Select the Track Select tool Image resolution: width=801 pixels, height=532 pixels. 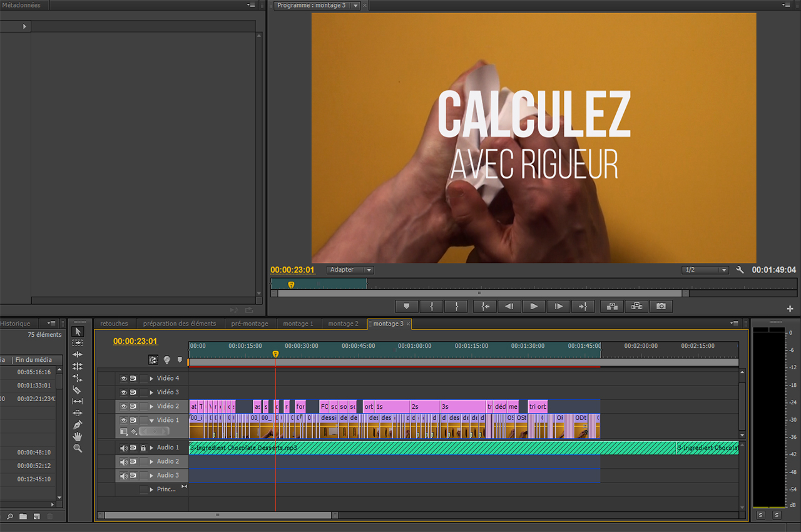coord(78,343)
